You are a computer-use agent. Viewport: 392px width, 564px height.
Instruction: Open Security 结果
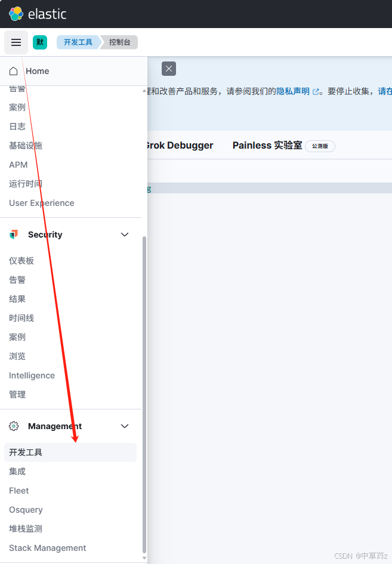(x=17, y=299)
